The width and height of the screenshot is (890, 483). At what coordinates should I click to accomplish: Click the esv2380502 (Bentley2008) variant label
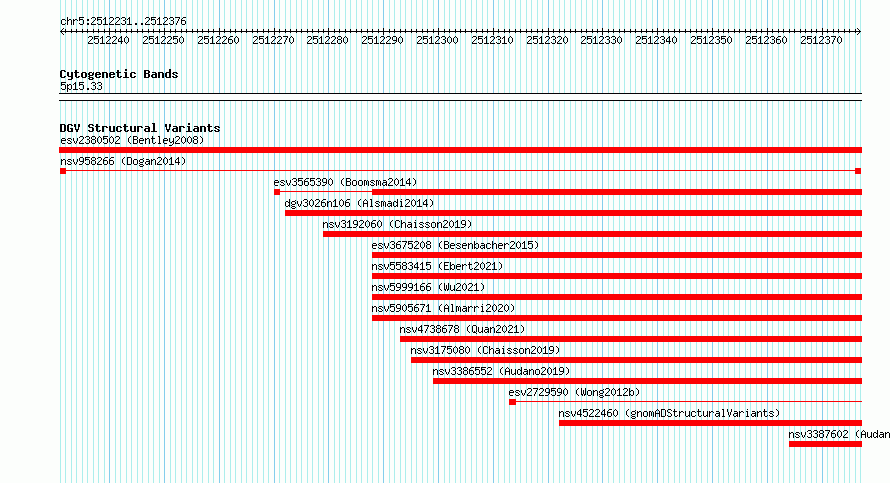[132, 140]
